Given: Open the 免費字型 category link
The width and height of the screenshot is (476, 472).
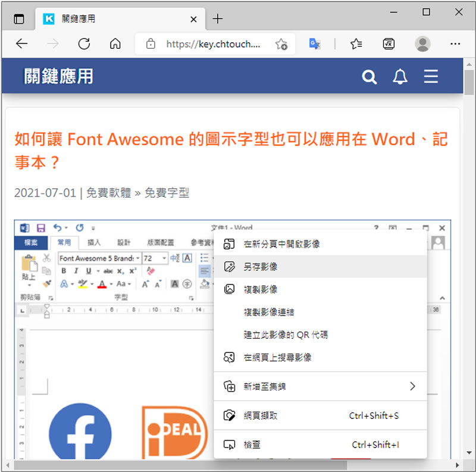Looking at the screenshot, I should [x=167, y=193].
